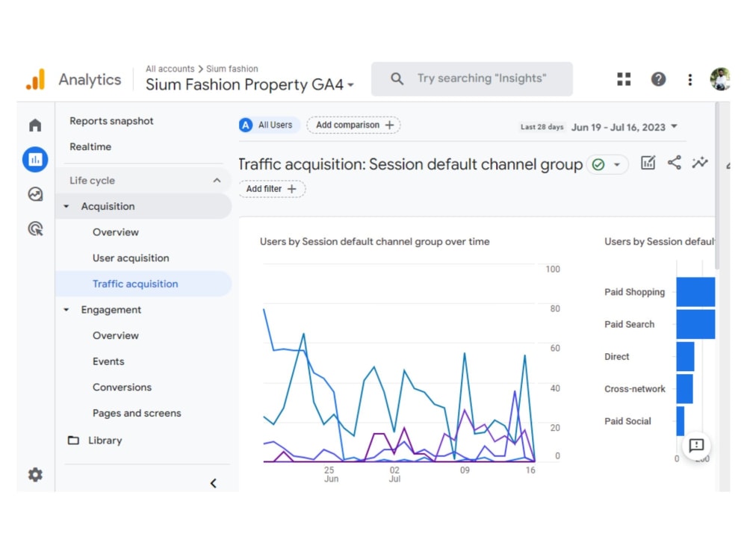The height and width of the screenshot is (560, 747).
Task: Click the Engagement label in sidebar
Action: click(x=111, y=310)
